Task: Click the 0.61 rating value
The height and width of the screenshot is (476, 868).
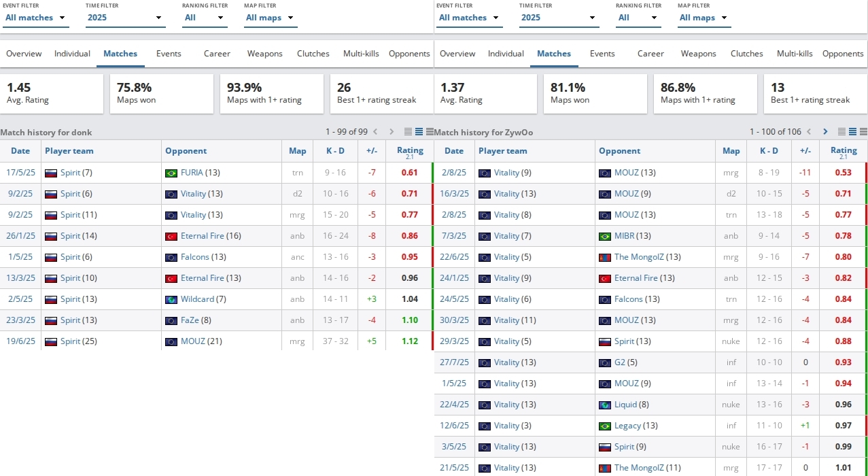Action: 409,173
